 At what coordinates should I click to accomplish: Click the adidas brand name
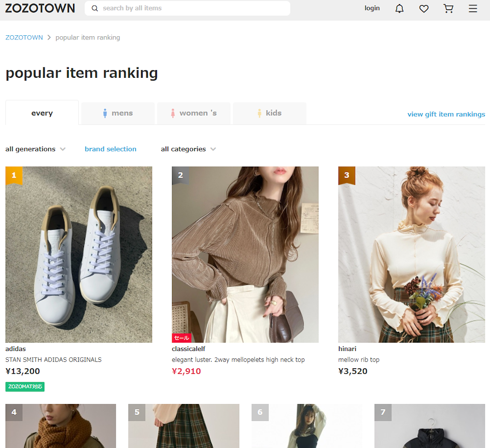click(x=16, y=348)
